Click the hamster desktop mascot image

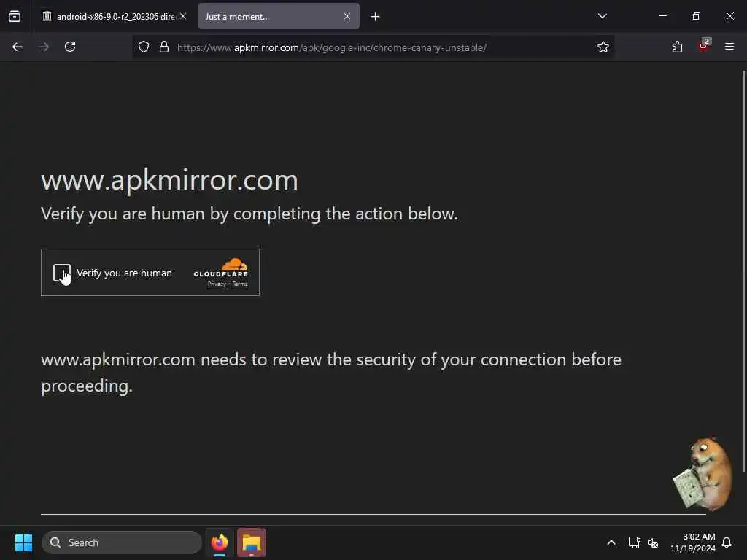[x=703, y=472]
